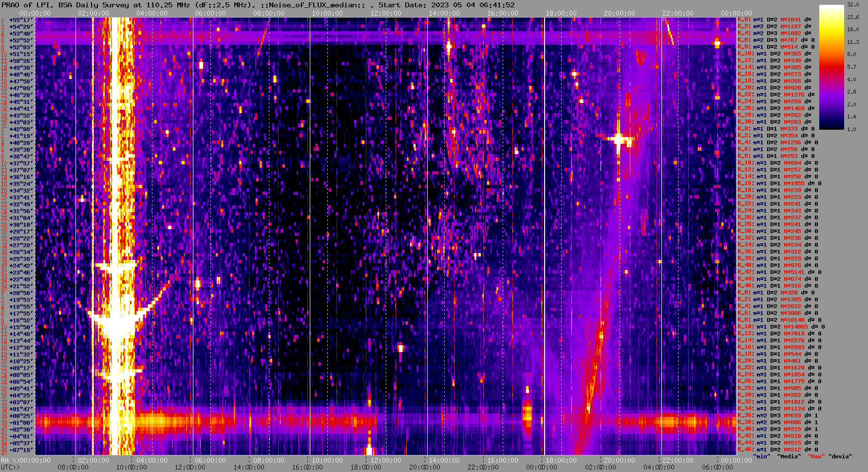Click the UTC>> axis label
The height and width of the screenshot is (472, 868).
[10, 467]
